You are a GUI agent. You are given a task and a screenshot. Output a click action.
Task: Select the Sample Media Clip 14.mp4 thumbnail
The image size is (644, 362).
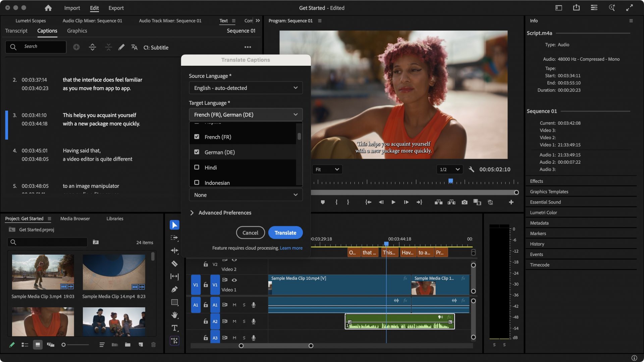click(114, 272)
